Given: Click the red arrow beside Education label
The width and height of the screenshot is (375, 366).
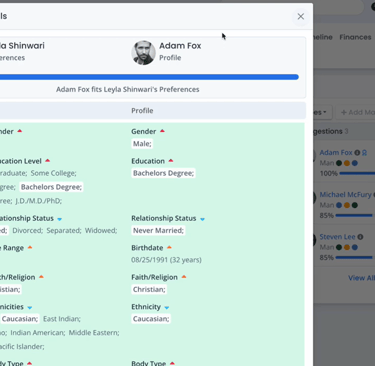Looking at the screenshot, I should point(171,161).
